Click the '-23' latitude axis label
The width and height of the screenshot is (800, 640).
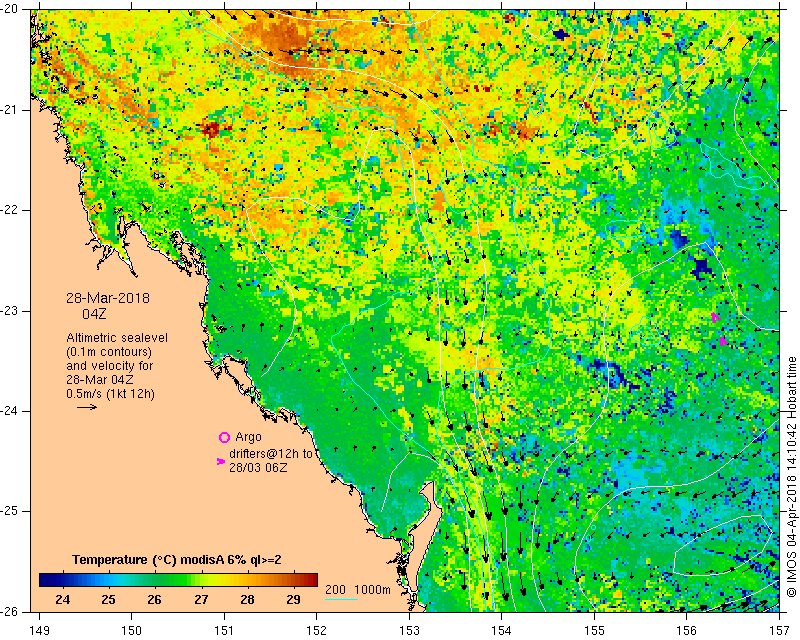[9, 311]
